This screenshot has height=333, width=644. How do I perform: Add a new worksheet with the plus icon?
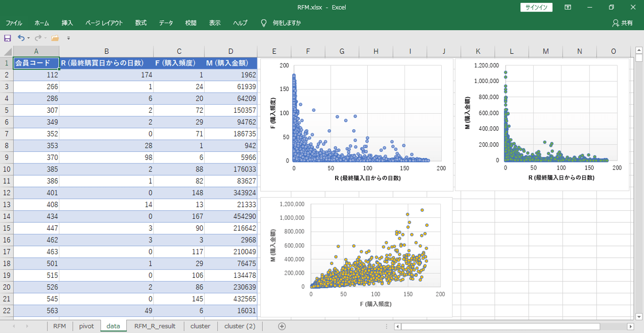coord(281,326)
